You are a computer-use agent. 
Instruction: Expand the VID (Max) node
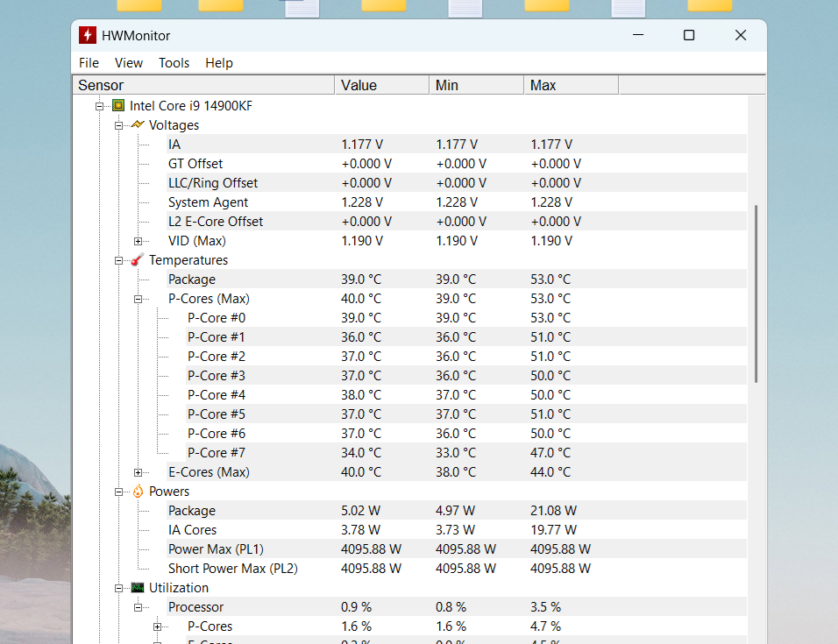pyautogui.click(x=138, y=241)
